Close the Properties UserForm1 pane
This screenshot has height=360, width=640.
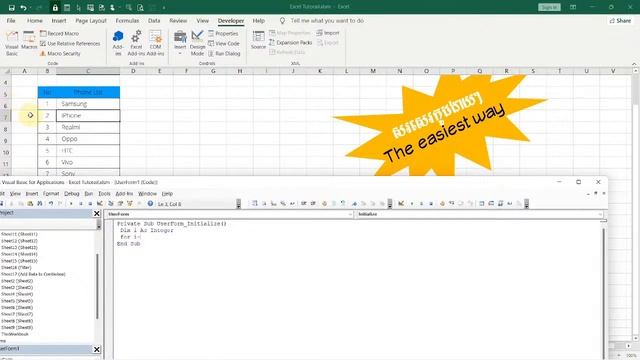97,349
